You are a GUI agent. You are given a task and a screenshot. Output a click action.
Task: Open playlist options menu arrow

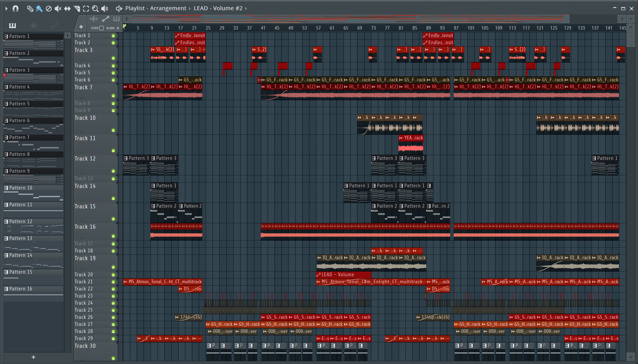point(6,8)
